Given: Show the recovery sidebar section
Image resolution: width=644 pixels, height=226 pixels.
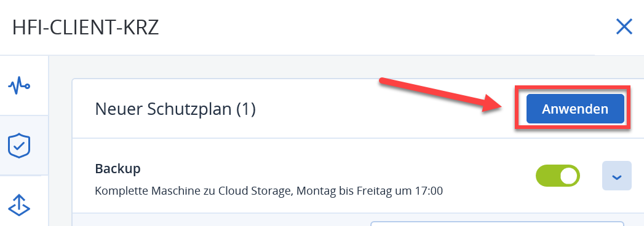Looking at the screenshot, I should tap(19, 205).
